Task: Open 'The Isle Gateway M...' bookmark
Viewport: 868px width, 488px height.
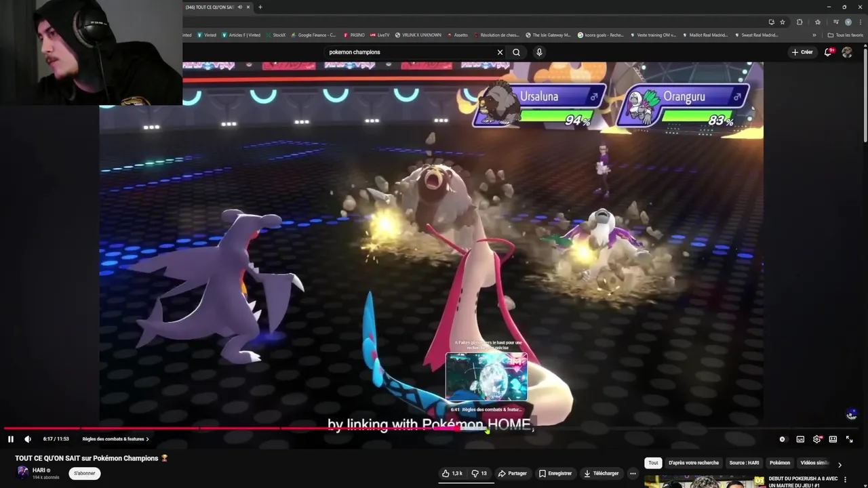Action: point(548,35)
